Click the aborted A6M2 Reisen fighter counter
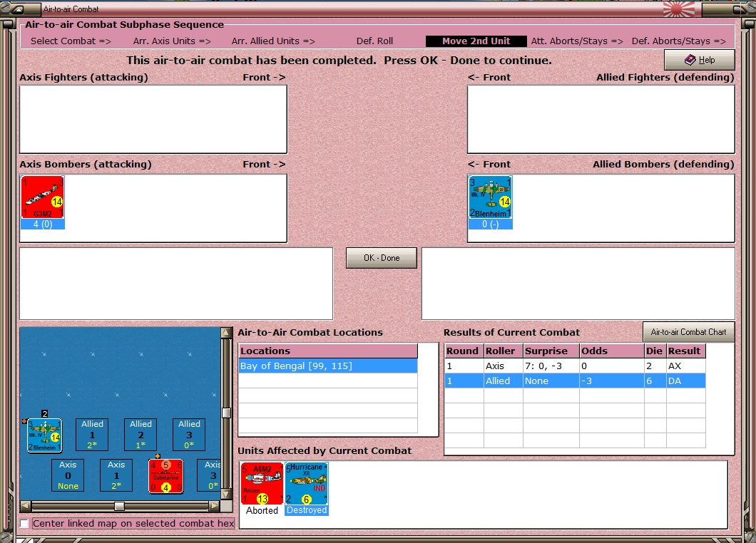This screenshot has height=543, width=756. (x=262, y=483)
